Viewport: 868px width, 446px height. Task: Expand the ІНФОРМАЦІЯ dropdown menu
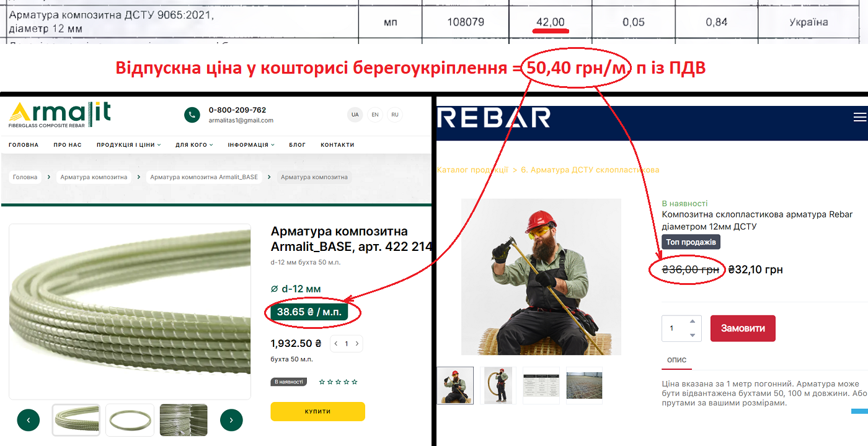[251, 145]
